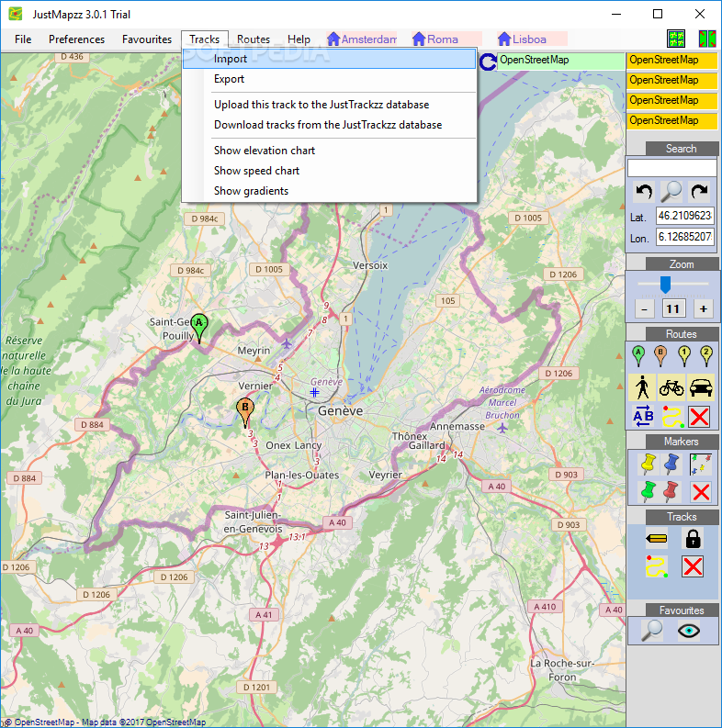Viewport: 722px width, 728px height.
Task: Select the fourth yellow OpenStreetMap button
Action: (x=671, y=120)
